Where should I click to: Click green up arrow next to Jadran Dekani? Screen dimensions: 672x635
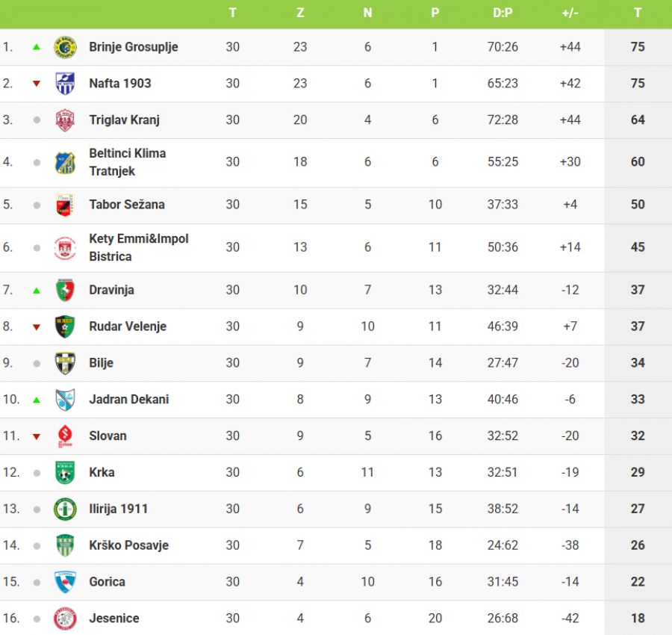37,400
